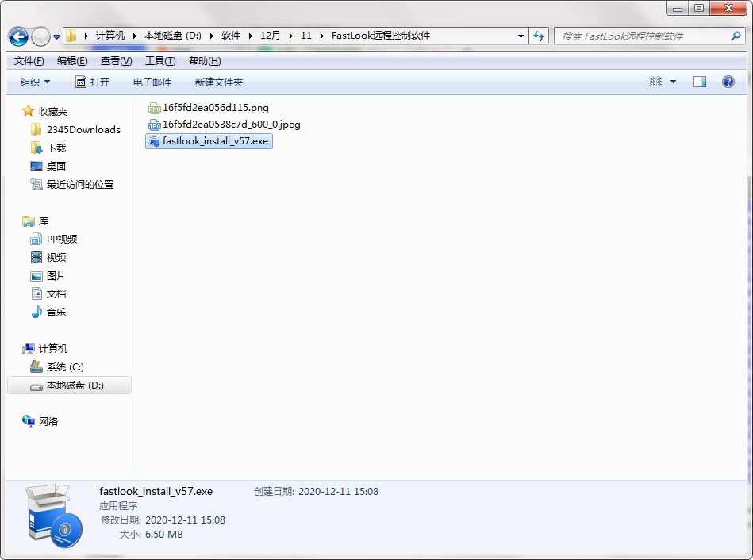Viewport: 753px width, 560px height.
Task: Click the JPG file type icon
Action: pyautogui.click(x=154, y=125)
